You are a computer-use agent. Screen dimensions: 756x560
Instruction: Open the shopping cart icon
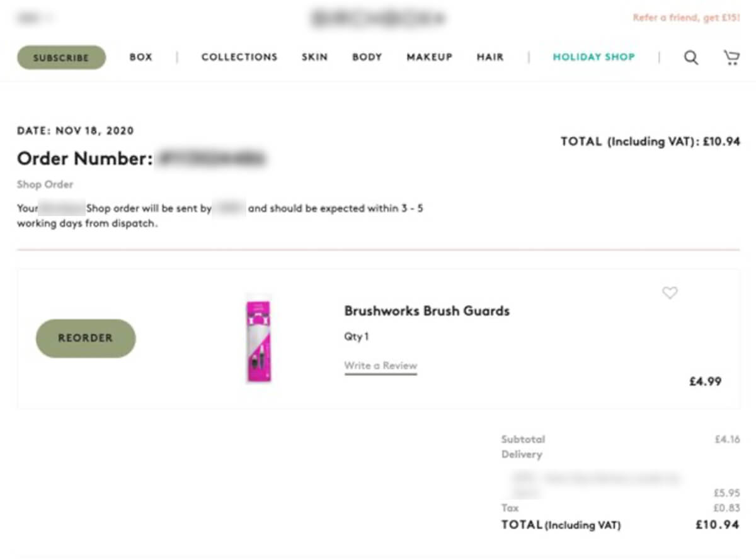731,57
